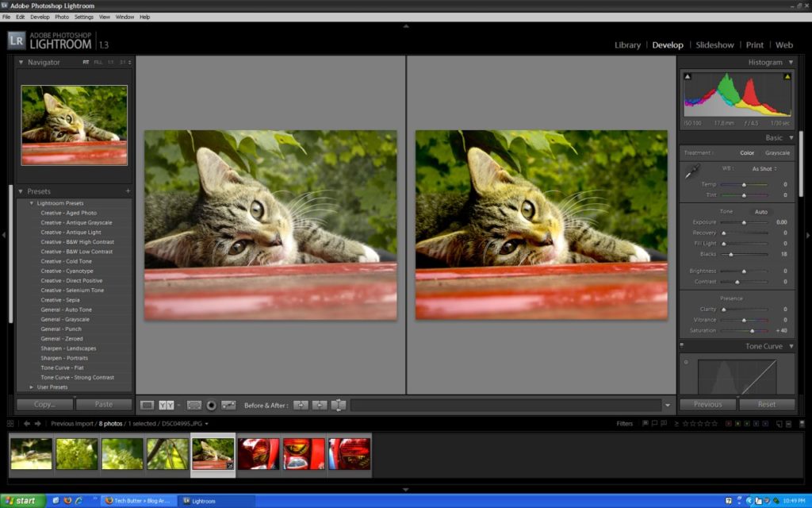812x508 pixels.
Task: Swap Before and After settings
Action: 338,405
